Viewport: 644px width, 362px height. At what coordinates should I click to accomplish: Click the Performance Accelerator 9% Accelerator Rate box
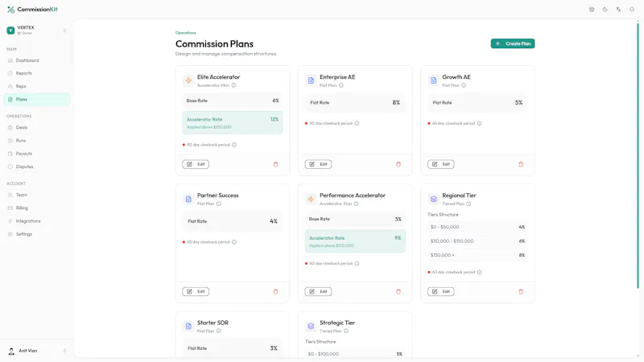tap(355, 241)
